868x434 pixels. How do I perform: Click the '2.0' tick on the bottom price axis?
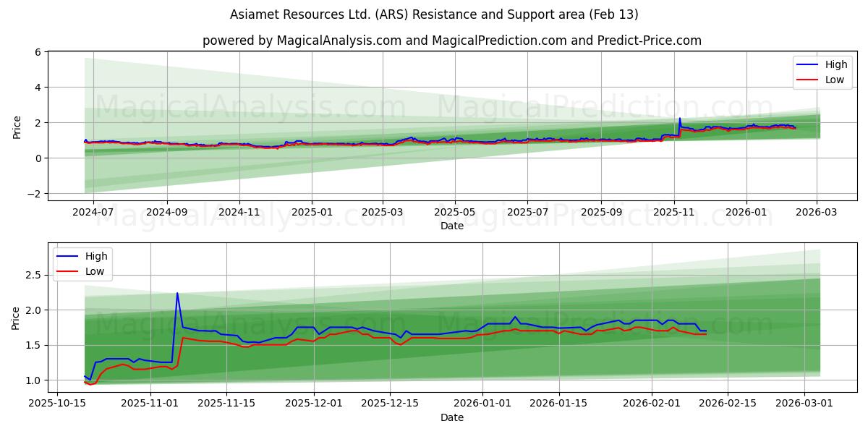click(x=34, y=310)
